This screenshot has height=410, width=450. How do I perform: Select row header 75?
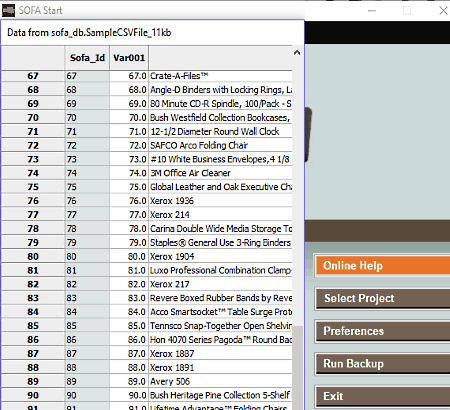(33, 187)
